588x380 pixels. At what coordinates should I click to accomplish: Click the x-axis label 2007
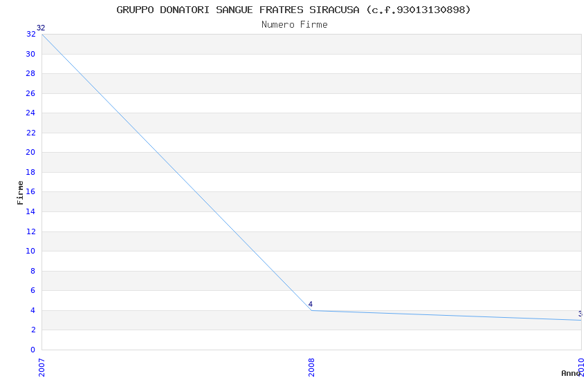click(42, 368)
